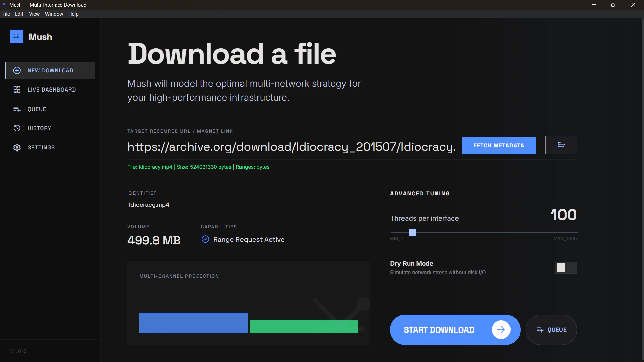Click the green bar in Multi-Channel Projection

tap(304, 326)
